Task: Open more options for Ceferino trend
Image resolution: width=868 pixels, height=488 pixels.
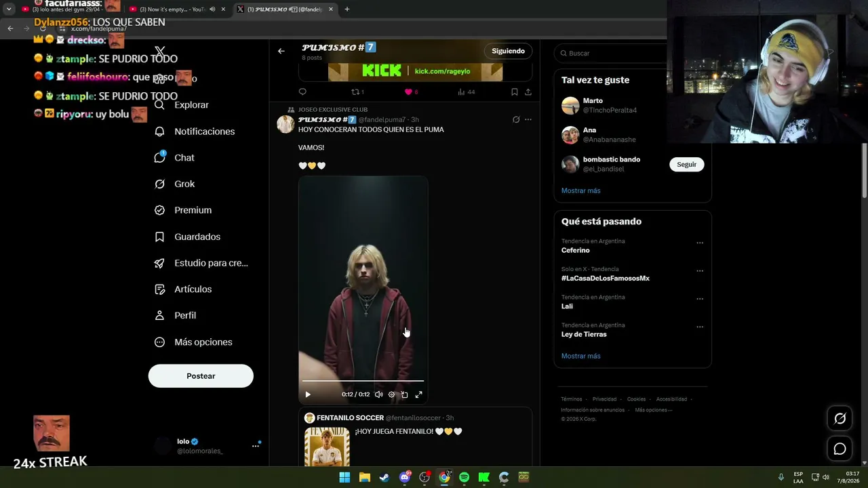Action: tap(700, 243)
